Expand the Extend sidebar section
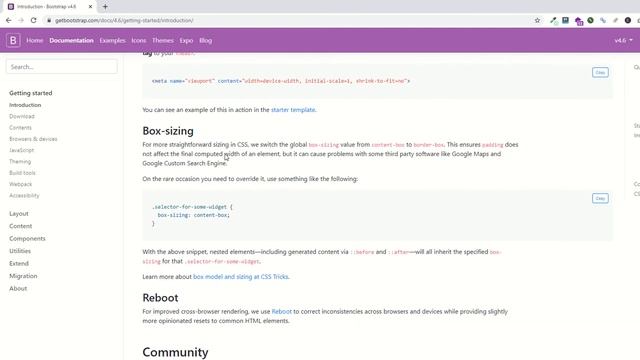 click(19, 263)
